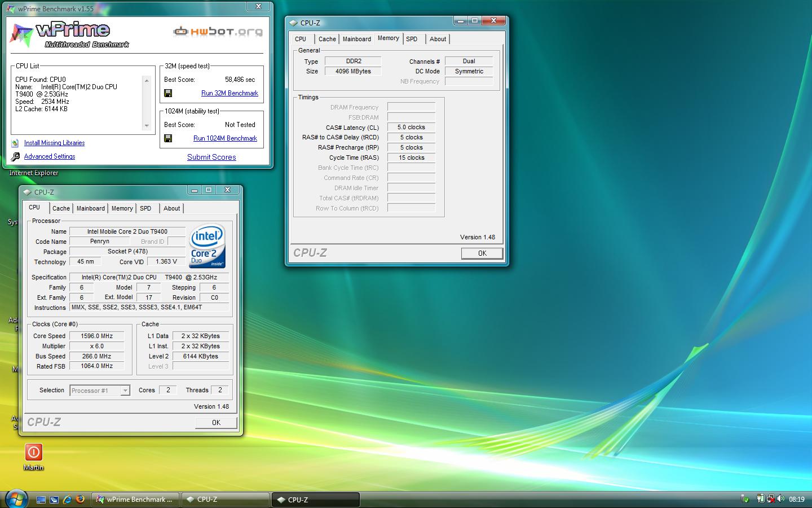Select Mainboard tab in Memory window
This screenshot has width=812, height=508.
[357, 39]
